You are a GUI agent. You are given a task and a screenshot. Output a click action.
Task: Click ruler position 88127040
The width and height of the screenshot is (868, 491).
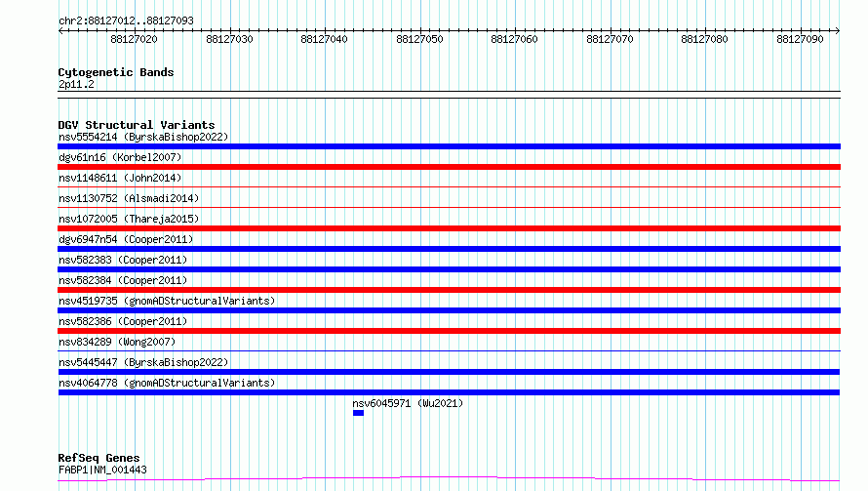324,39
